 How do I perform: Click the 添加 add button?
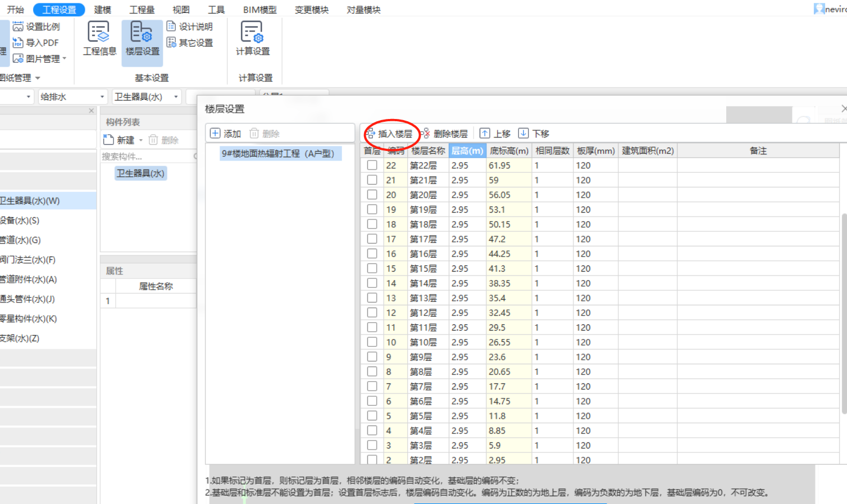[226, 133]
